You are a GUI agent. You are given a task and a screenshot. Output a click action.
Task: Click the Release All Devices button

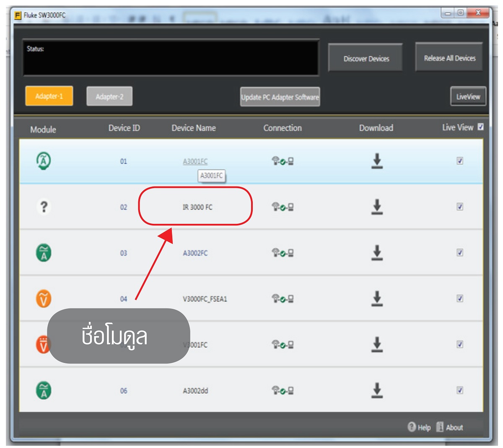(x=449, y=58)
